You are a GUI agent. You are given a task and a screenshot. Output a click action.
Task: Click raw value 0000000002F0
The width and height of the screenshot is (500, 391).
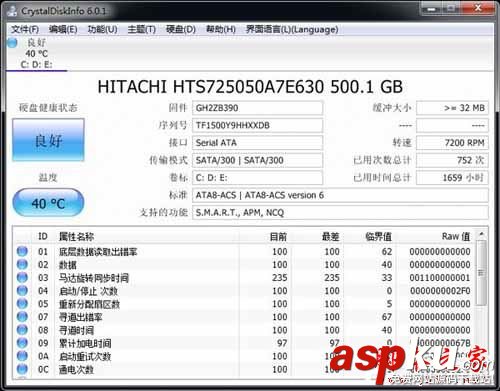pos(440,291)
